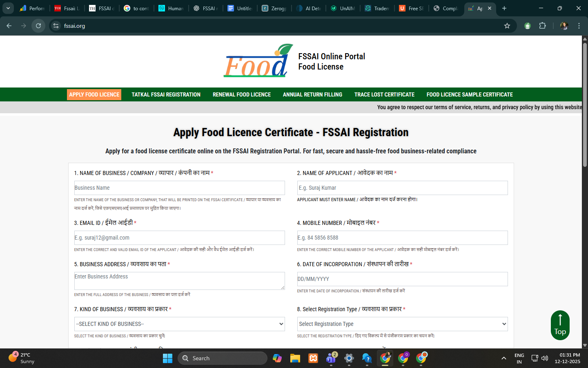Expand the tab search chevron dropdown
This screenshot has height=368, width=588.
coord(8,8)
